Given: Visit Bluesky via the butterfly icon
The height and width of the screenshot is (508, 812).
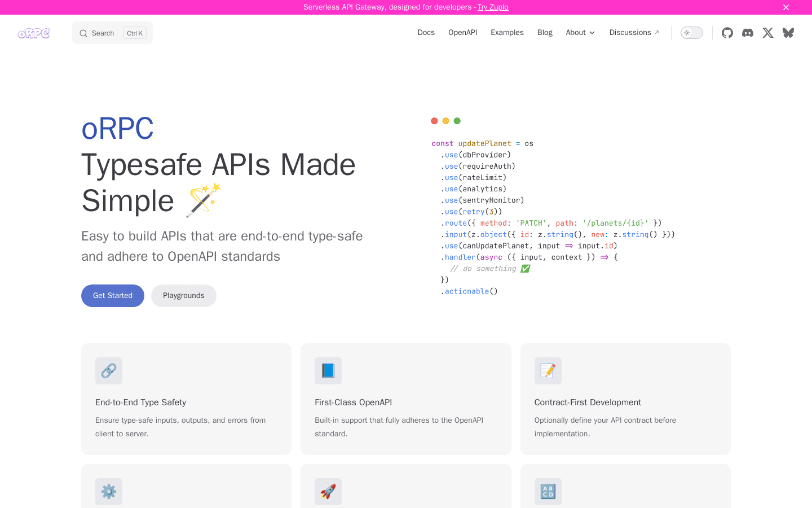Looking at the screenshot, I should tap(788, 33).
